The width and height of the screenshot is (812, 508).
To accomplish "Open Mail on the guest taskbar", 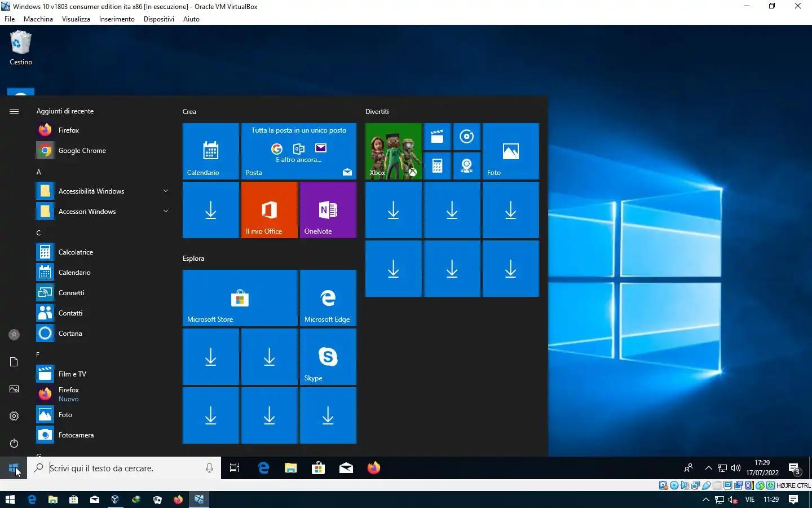I will 346,468.
